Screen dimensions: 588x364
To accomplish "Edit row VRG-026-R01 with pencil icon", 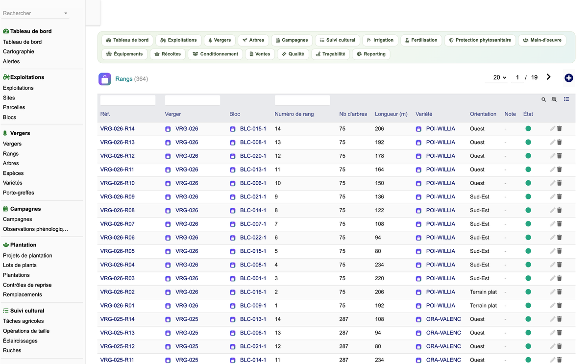I will [553, 305].
